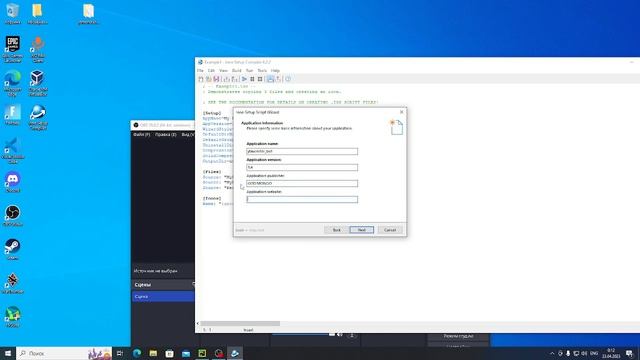Click the Back button in the wizard
640x360 pixels.
tap(336, 230)
